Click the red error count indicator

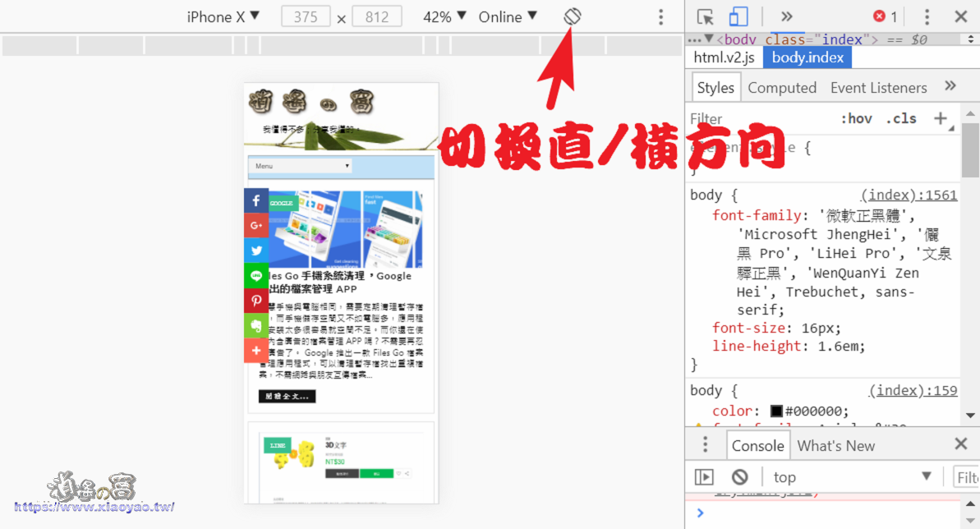[886, 17]
